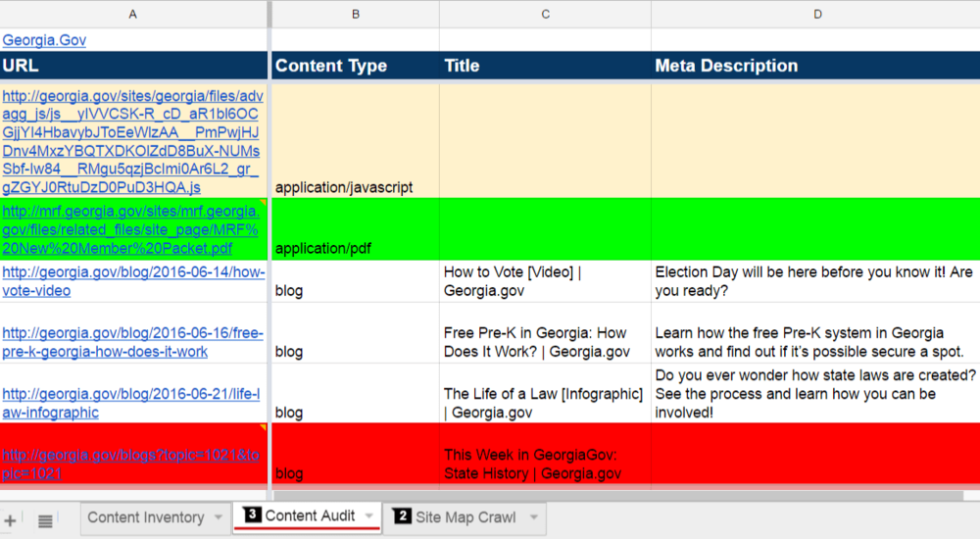Select empty green Title cell in pdf row

[545, 229]
